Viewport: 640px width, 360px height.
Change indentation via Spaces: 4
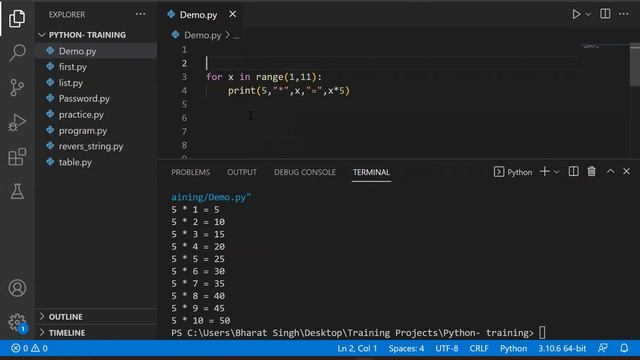pyautogui.click(x=407, y=348)
